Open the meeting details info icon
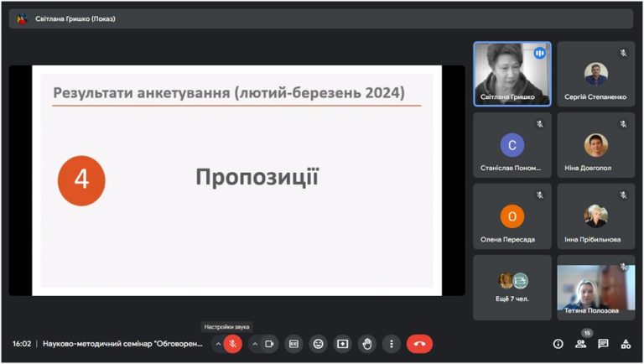The image size is (644, 364). coord(558,344)
